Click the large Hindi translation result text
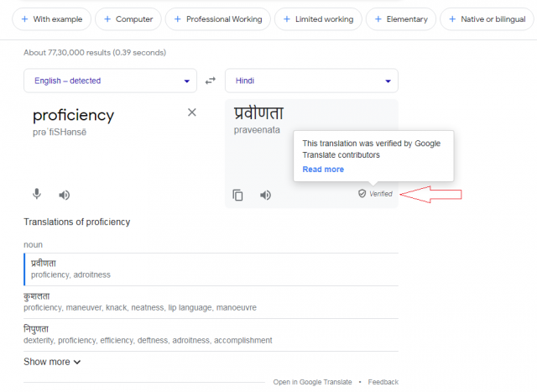The height and width of the screenshot is (392, 537). click(258, 113)
